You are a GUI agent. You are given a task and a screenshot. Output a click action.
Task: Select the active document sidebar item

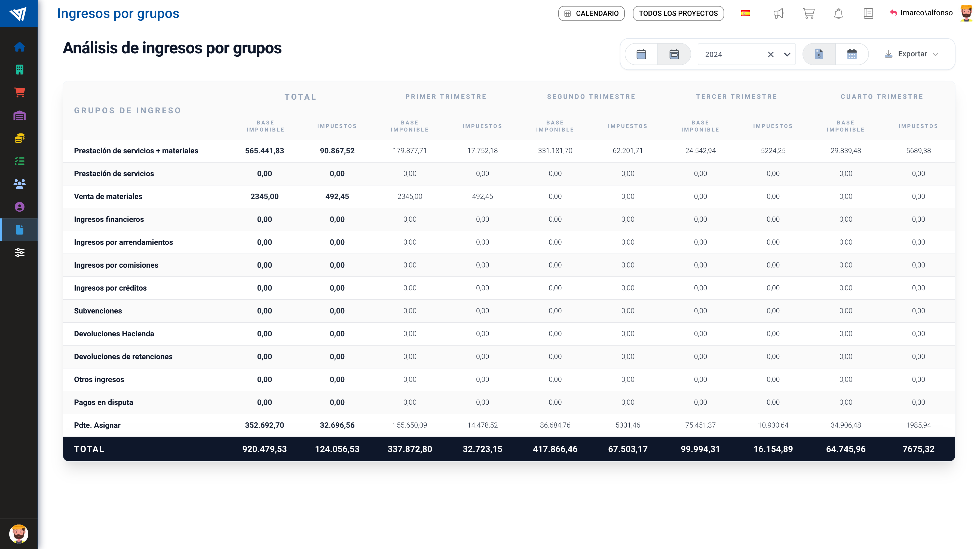19,230
